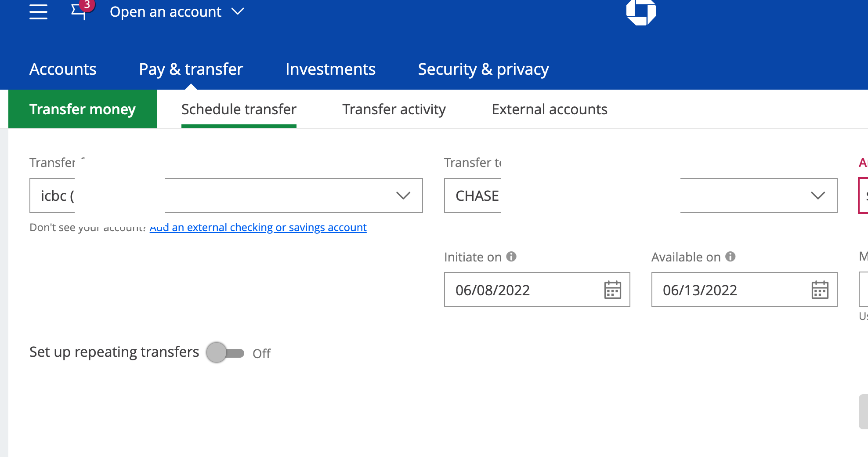Click the Chase octagon logo
This screenshot has width=868, height=457.
click(641, 12)
